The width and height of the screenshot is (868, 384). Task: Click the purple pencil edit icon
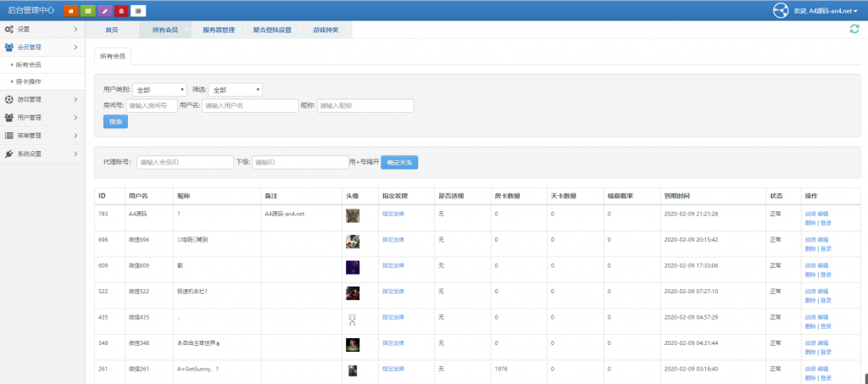coord(104,10)
